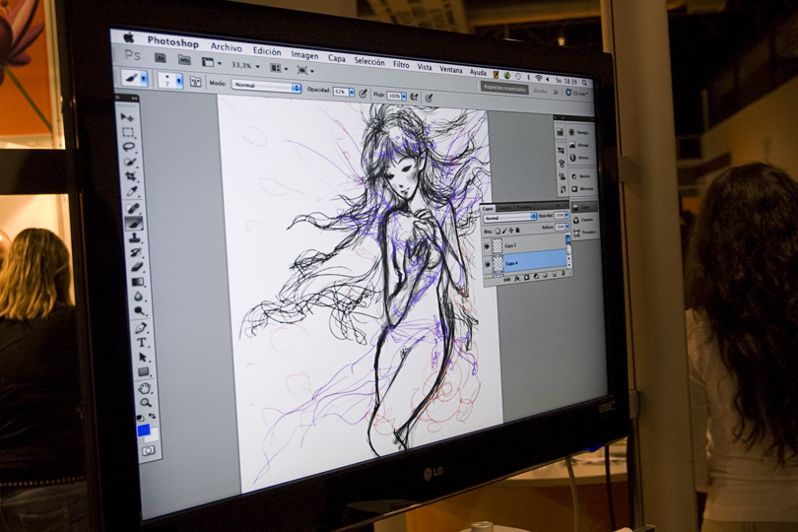
Task: Select the Spot Healing Brush tool
Action: pyautogui.click(x=133, y=208)
